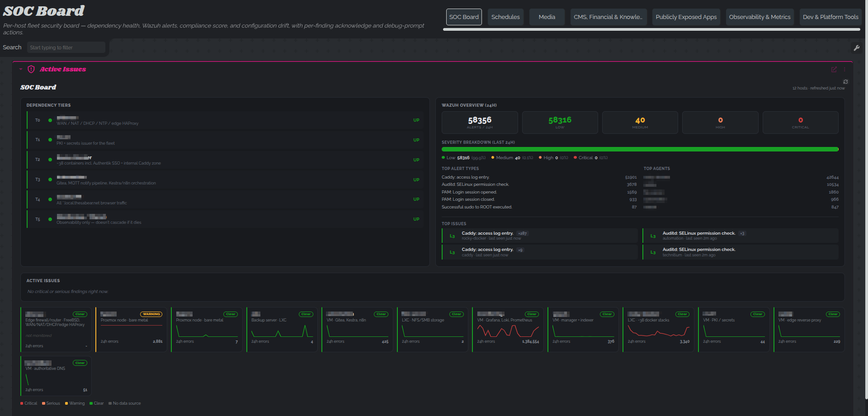Click the green status dot for tier T4
Screen dimensions: 868x416
[50, 199]
